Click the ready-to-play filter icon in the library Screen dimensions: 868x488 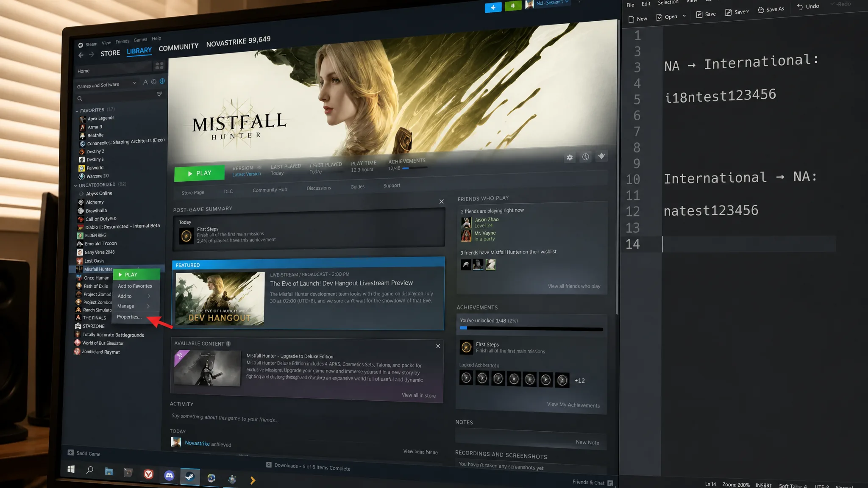click(x=162, y=81)
